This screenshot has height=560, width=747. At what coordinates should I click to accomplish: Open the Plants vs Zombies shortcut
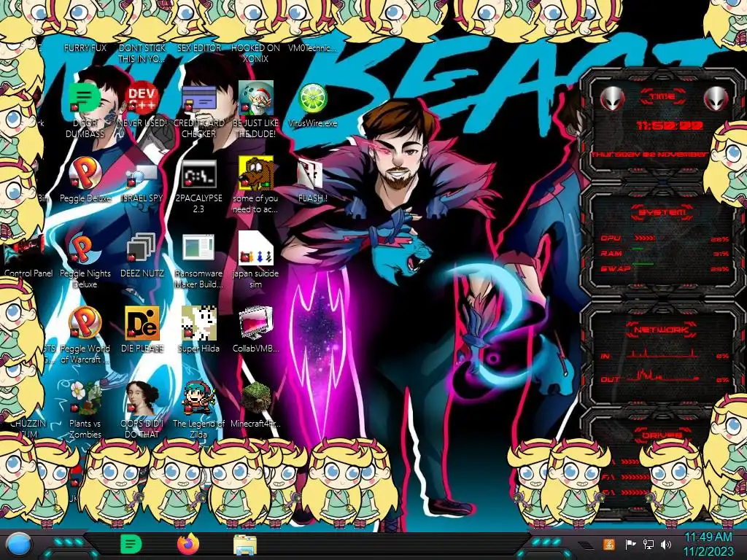coord(85,398)
